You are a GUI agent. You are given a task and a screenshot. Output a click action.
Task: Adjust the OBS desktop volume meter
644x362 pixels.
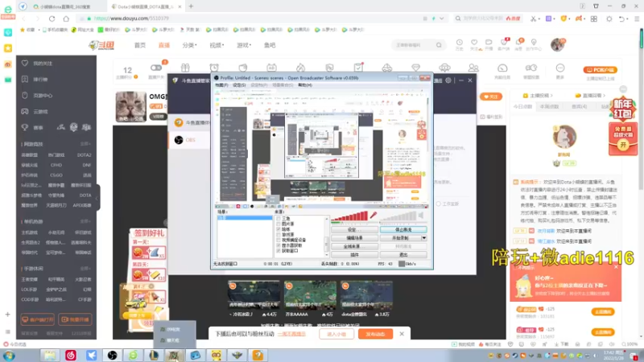click(x=398, y=216)
